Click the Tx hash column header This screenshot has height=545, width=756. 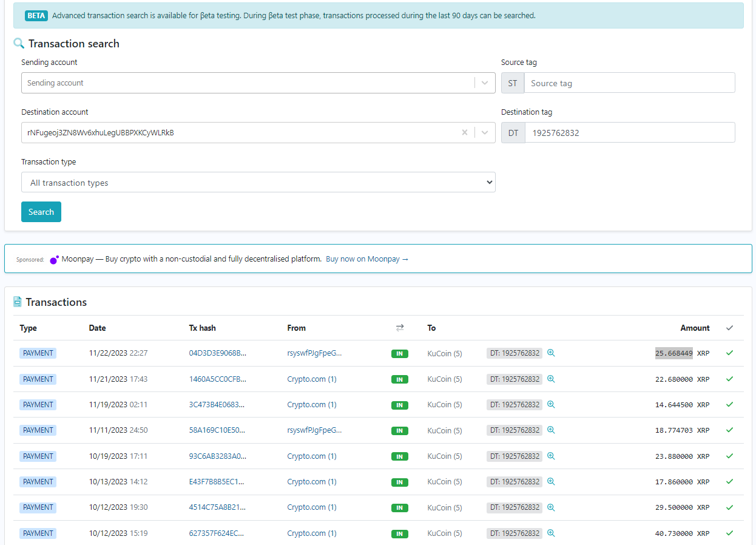coord(203,328)
